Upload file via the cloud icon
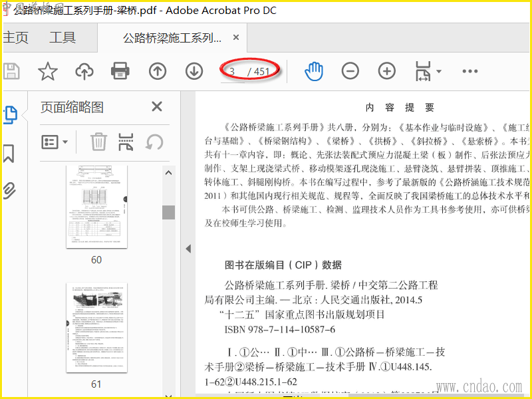Viewport: 532px width, 399px height. 84,71
